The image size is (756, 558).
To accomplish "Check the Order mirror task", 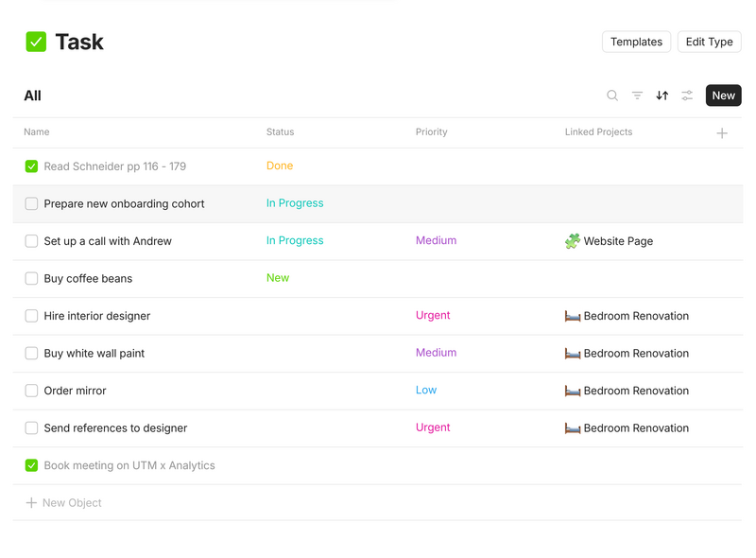I will [x=31, y=391].
